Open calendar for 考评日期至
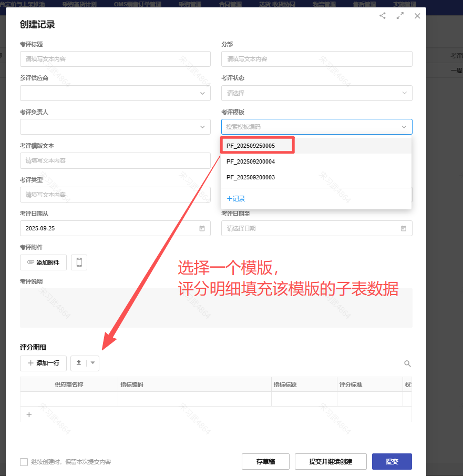 point(404,228)
